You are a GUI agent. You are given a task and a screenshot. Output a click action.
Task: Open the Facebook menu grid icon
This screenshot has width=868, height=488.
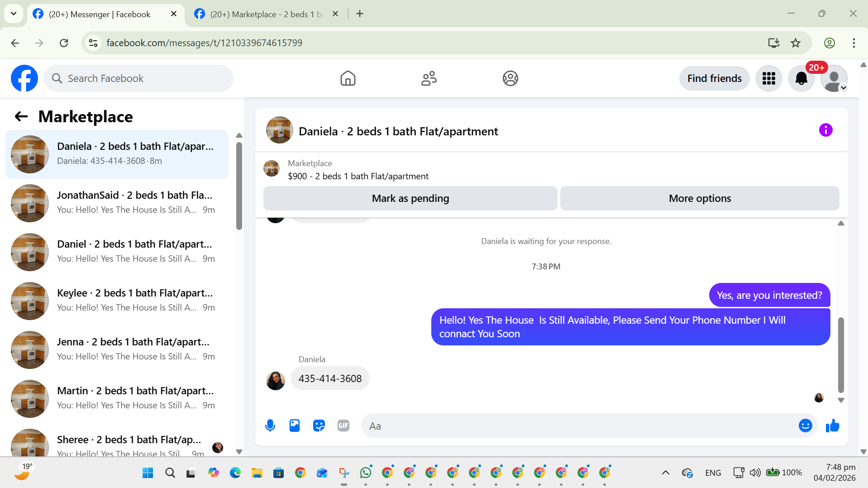tap(768, 78)
